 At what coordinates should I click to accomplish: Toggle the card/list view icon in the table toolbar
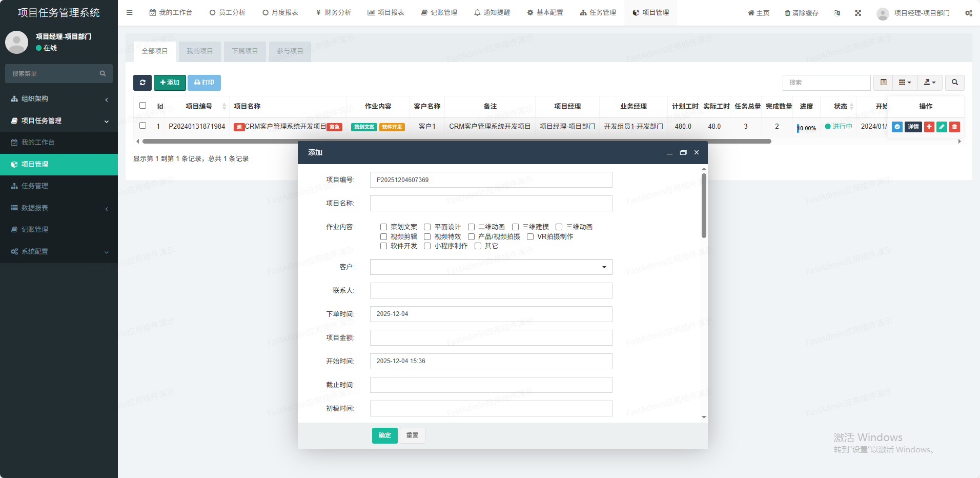(x=883, y=83)
